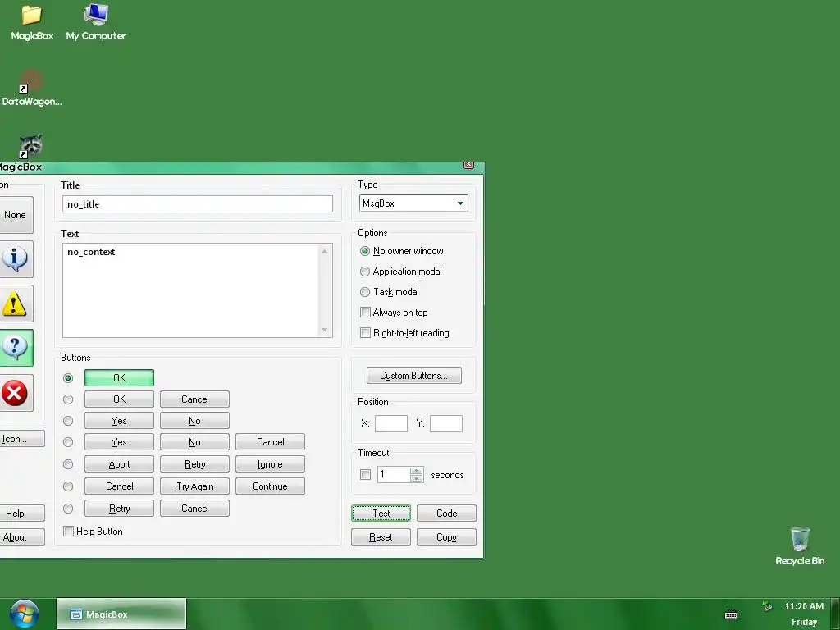Viewport: 840px width, 630px height.
Task: Enable the Timeout checkbox
Action: coord(365,475)
